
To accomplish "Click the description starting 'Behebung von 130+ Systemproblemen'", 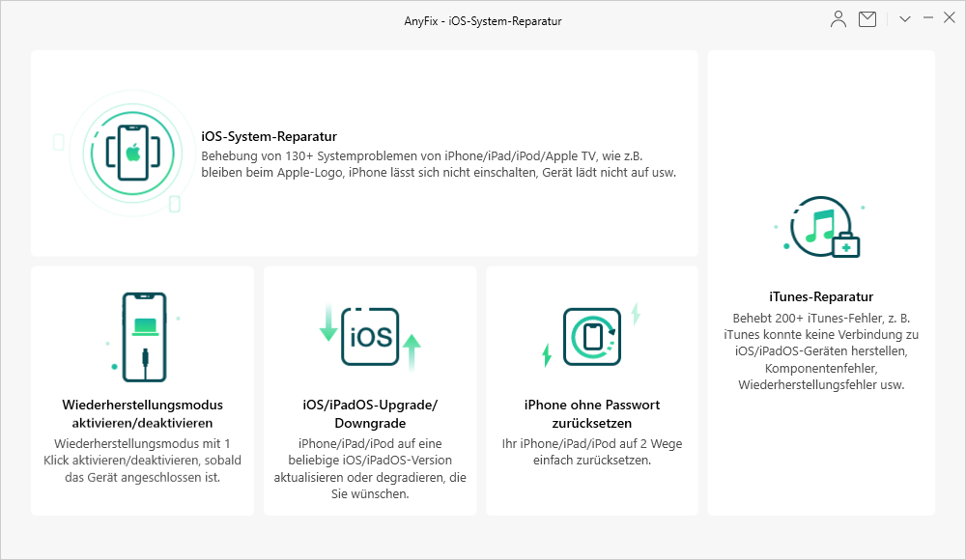I will coord(438,164).
